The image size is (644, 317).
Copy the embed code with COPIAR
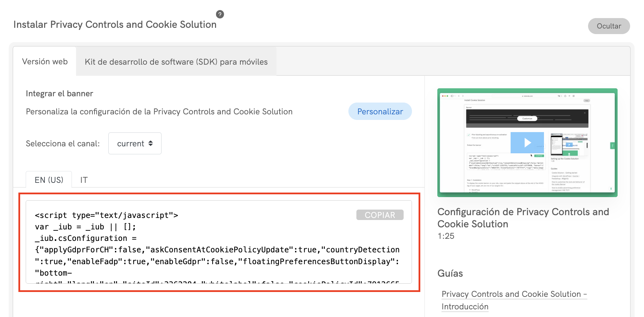380,215
